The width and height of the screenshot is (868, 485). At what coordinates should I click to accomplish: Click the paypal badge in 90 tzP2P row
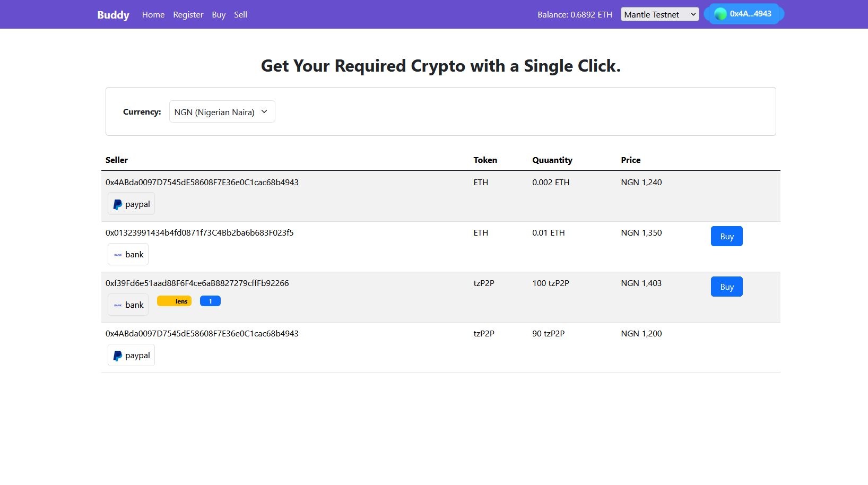pos(131,356)
